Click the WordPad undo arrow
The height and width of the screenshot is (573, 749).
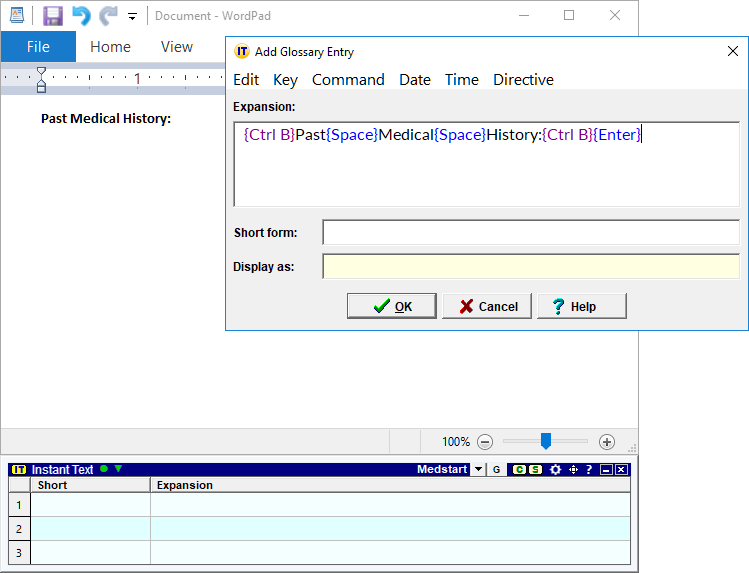[81, 16]
